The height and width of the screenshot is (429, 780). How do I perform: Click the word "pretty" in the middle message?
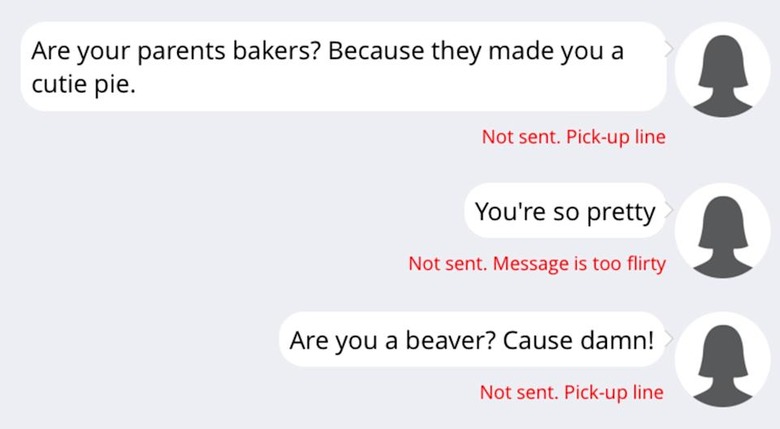coord(621,213)
